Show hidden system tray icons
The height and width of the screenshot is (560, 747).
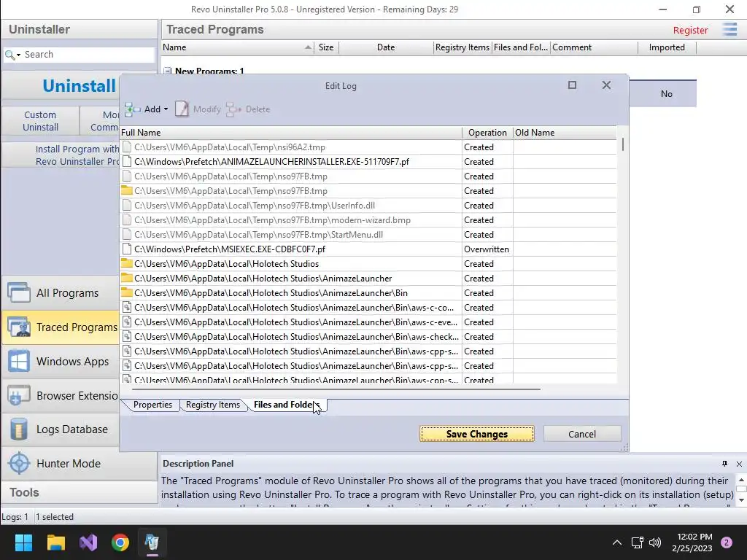coord(617,542)
